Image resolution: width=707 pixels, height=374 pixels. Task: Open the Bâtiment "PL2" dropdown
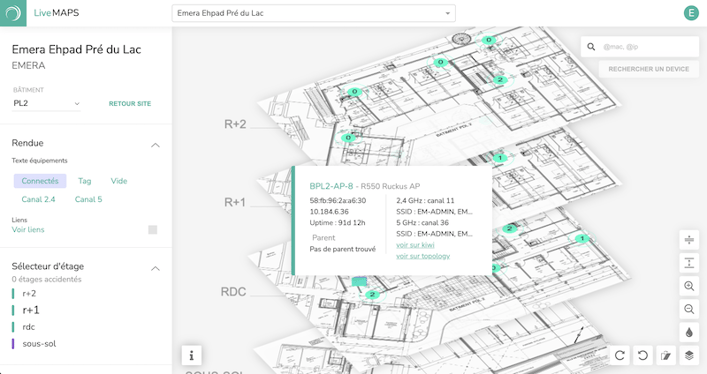(x=46, y=103)
